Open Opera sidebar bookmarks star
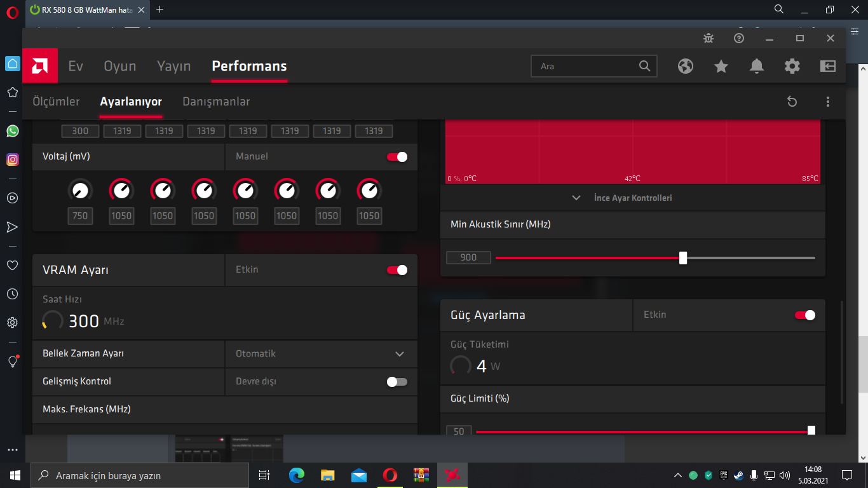 coord(12,92)
